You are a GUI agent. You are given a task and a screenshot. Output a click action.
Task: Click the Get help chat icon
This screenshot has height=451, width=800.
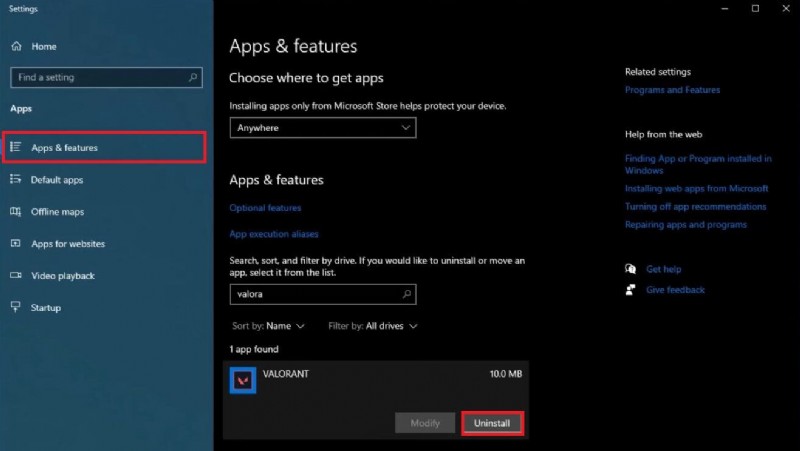click(631, 269)
